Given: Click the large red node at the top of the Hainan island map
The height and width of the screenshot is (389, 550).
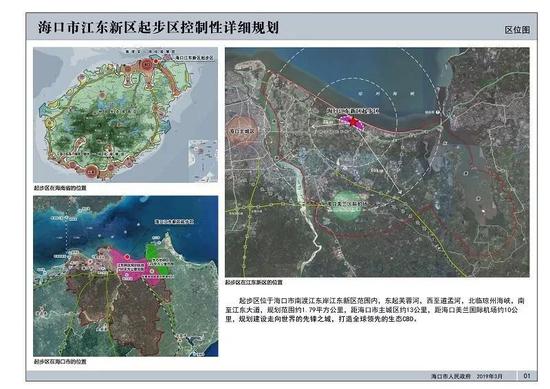Looking at the screenshot, I should [147, 65].
